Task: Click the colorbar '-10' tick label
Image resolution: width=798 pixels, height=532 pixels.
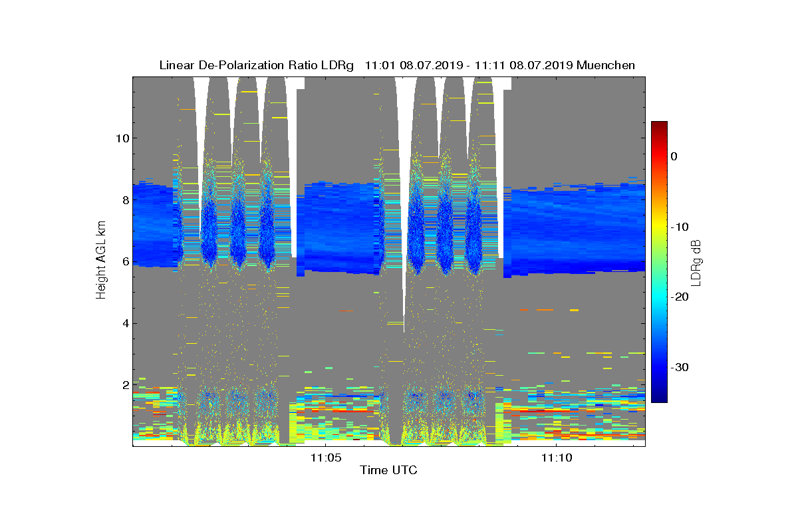Action: pyautogui.click(x=679, y=227)
